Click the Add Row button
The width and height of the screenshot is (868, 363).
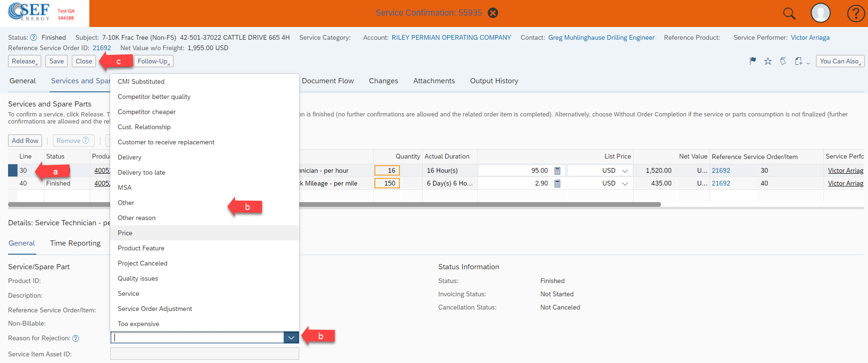click(x=25, y=141)
